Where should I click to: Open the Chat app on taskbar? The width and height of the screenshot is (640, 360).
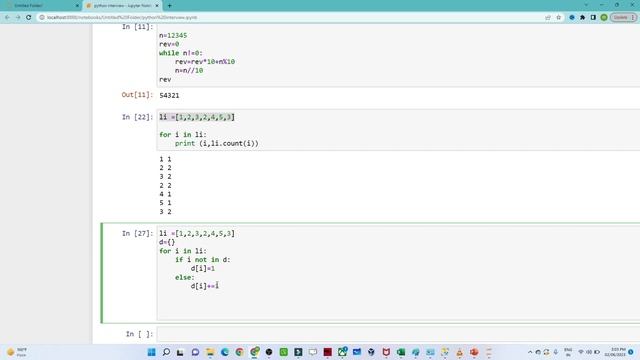point(195,352)
